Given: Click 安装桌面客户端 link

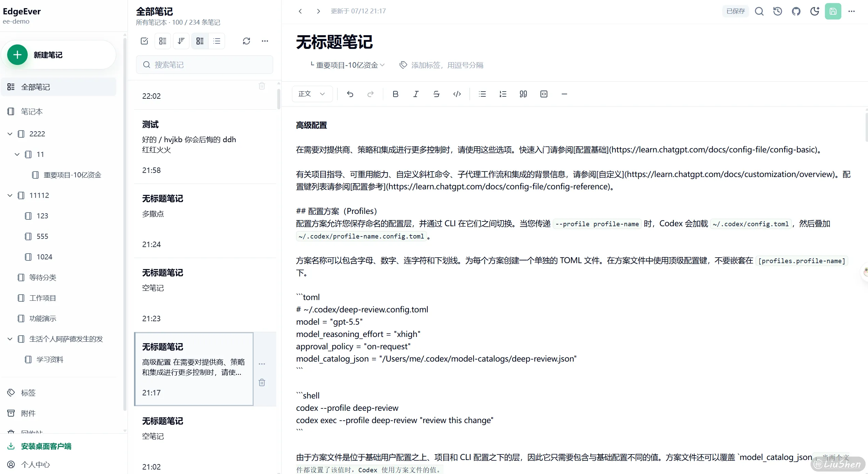Looking at the screenshot, I should pyautogui.click(x=46, y=446).
